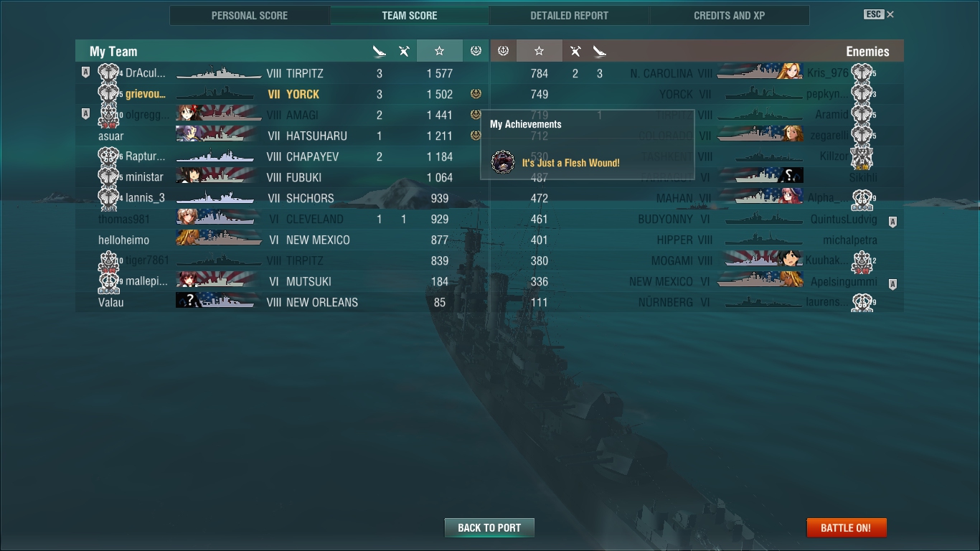Click It's Just a Flesh Wound badge

coord(503,163)
